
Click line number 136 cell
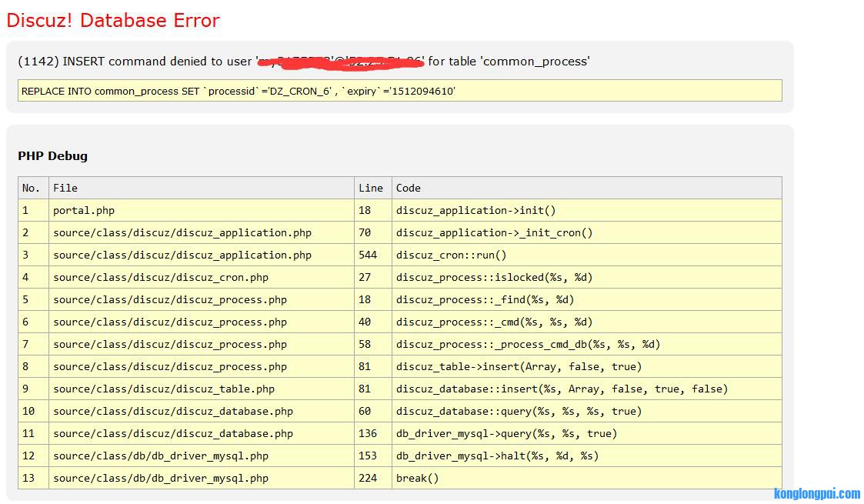373,433
